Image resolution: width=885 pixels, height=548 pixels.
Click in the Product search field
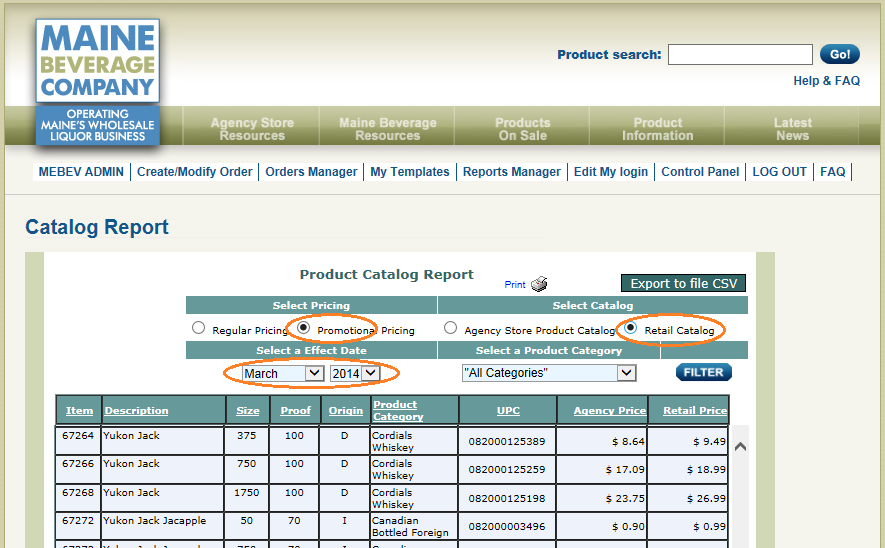(x=740, y=55)
